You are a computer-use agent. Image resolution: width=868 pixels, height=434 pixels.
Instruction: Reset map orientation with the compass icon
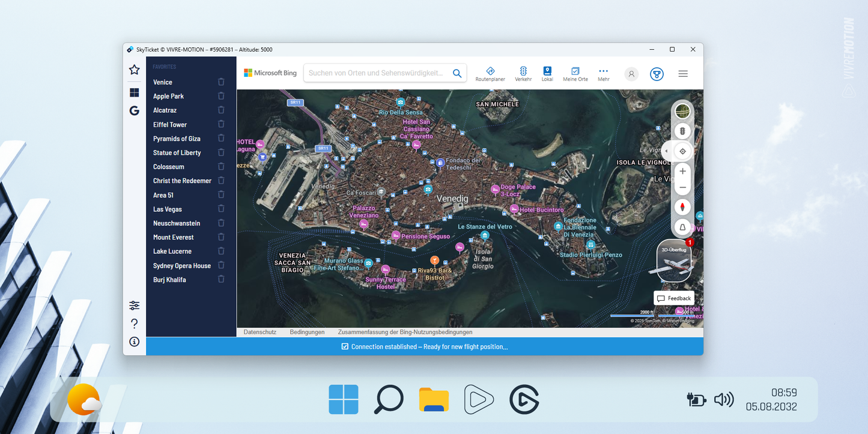click(682, 206)
